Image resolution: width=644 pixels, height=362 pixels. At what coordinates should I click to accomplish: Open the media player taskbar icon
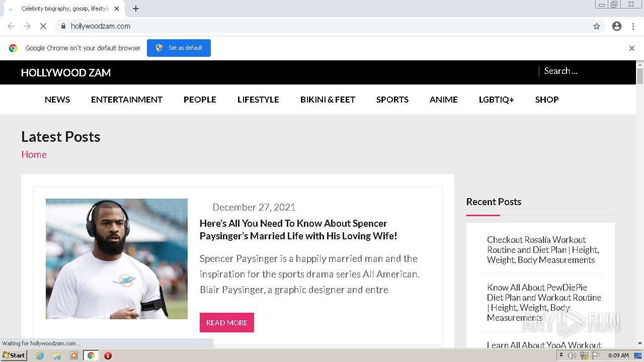[74, 355]
